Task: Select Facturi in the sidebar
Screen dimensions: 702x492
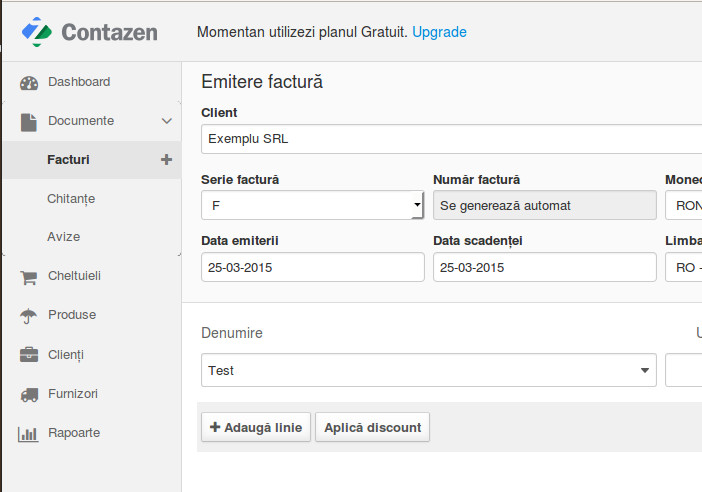Action: pos(69,160)
